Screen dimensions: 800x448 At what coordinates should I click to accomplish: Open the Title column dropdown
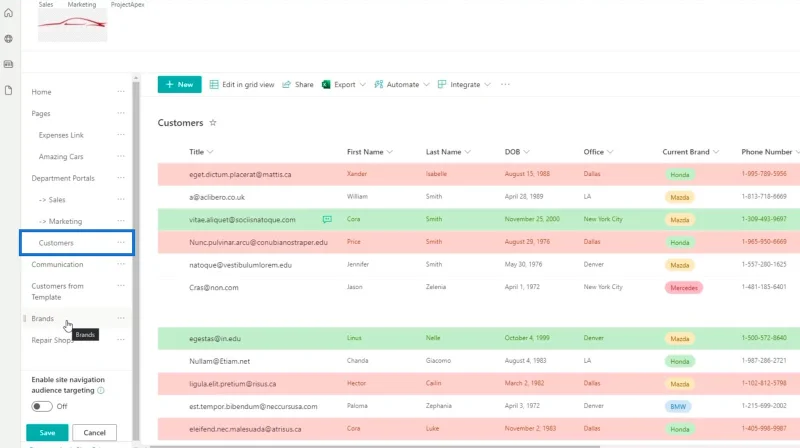point(210,152)
